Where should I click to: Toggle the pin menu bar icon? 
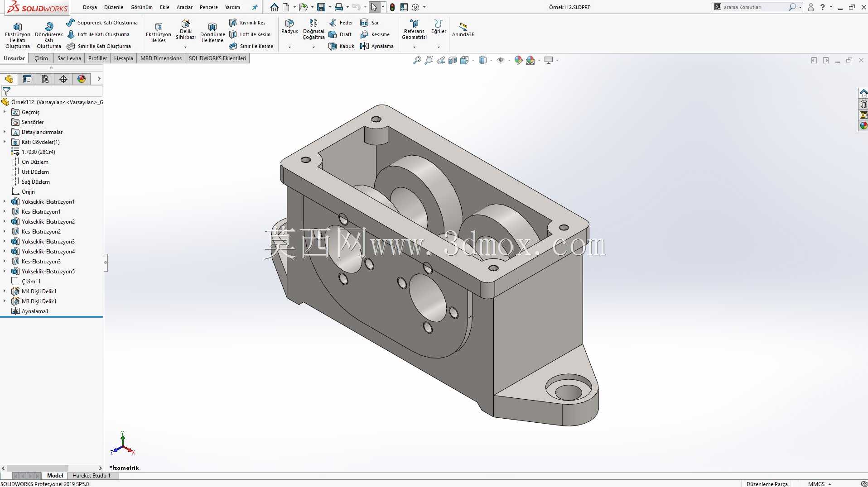[255, 7]
